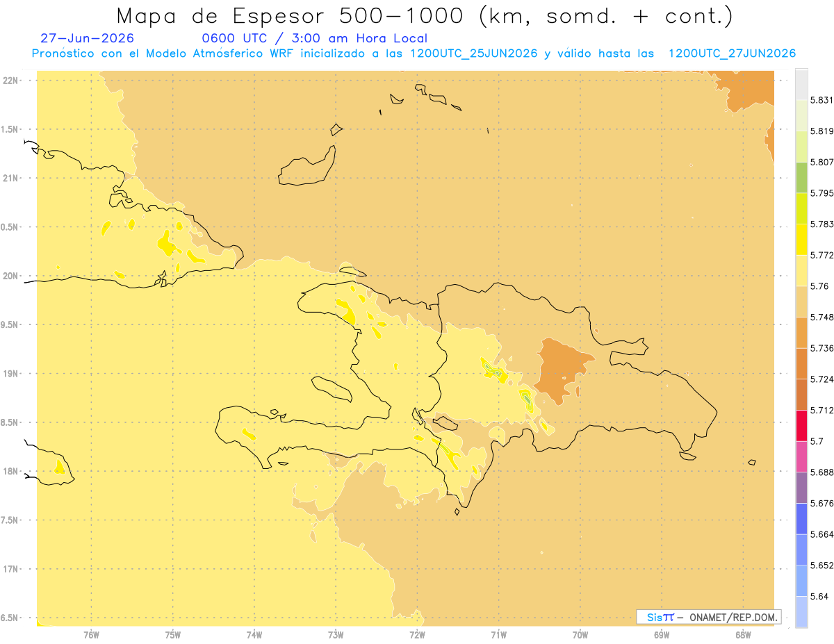Click the legend value '5.7'
Viewport: 834px width, 644px height.
click(817, 442)
